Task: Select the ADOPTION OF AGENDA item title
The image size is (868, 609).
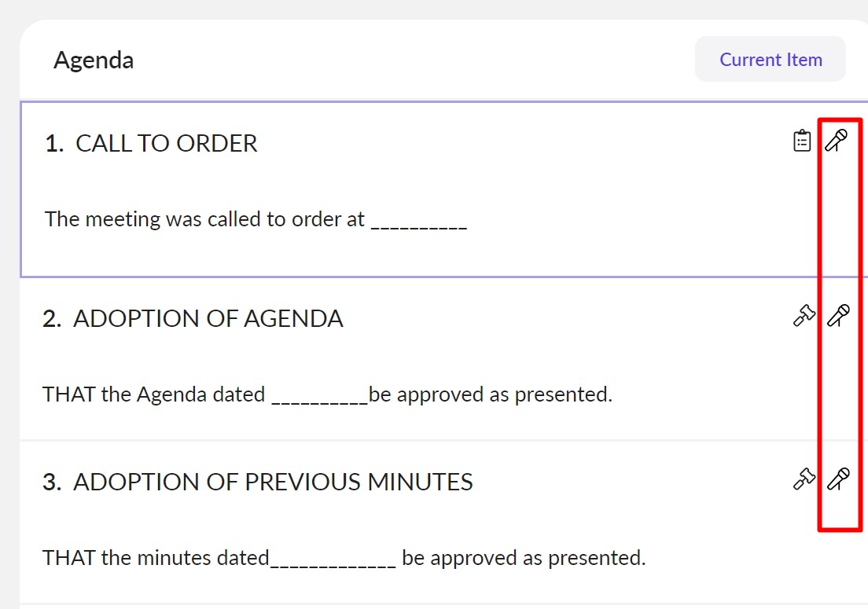Action: [208, 319]
